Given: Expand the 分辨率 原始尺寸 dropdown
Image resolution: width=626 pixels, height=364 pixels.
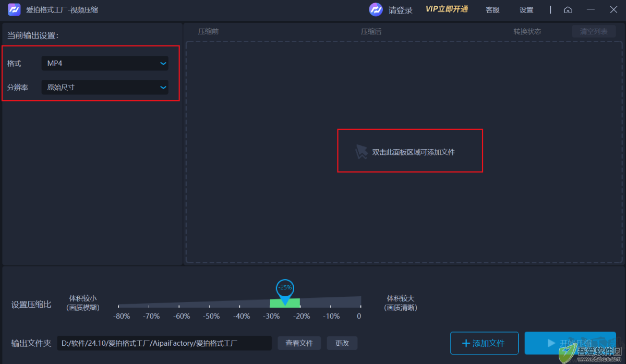Looking at the screenshot, I should [x=105, y=87].
